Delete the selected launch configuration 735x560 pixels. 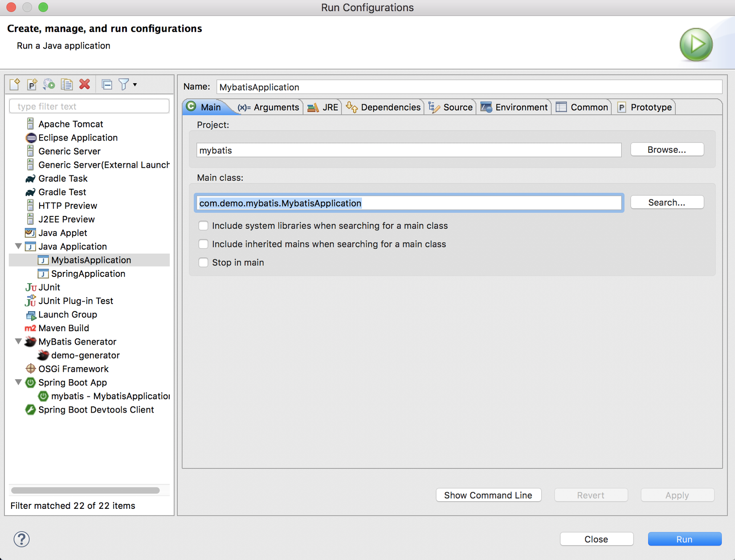point(85,84)
